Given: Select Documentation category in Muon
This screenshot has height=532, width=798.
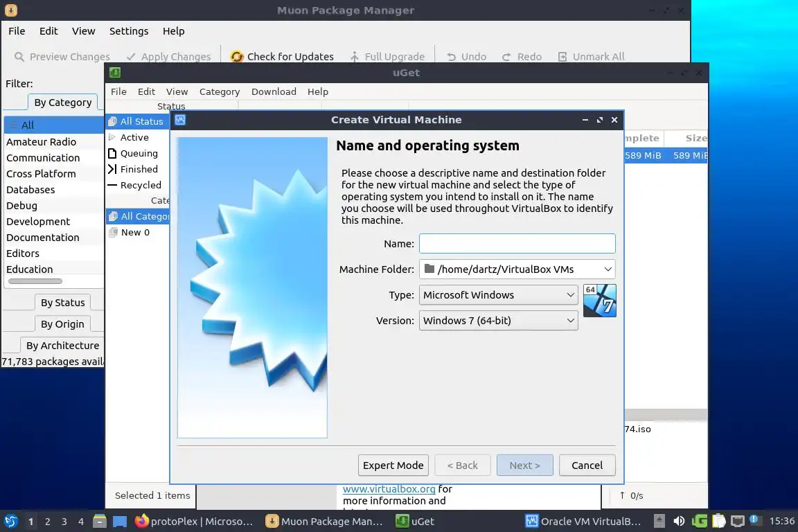Looking at the screenshot, I should click(x=54, y=237).
